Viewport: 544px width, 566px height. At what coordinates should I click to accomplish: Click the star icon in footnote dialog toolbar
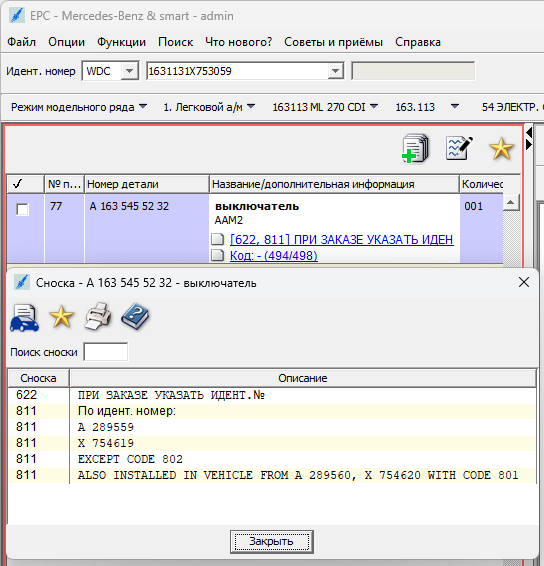[61, 317]
